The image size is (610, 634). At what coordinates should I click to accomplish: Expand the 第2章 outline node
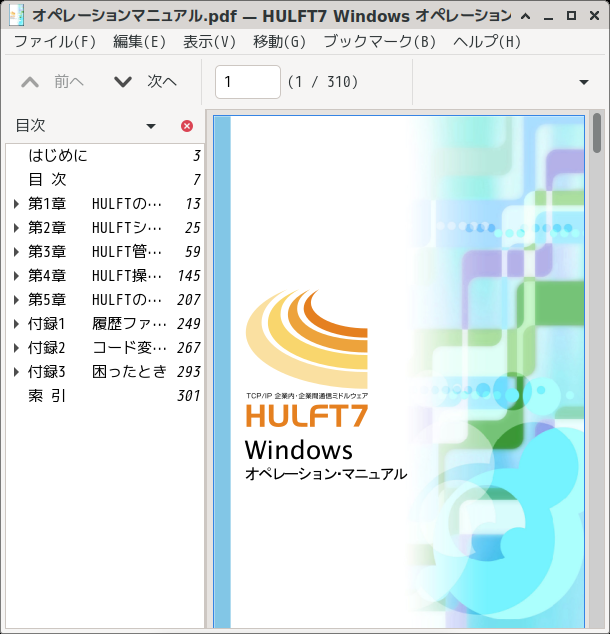pos(16,228)
